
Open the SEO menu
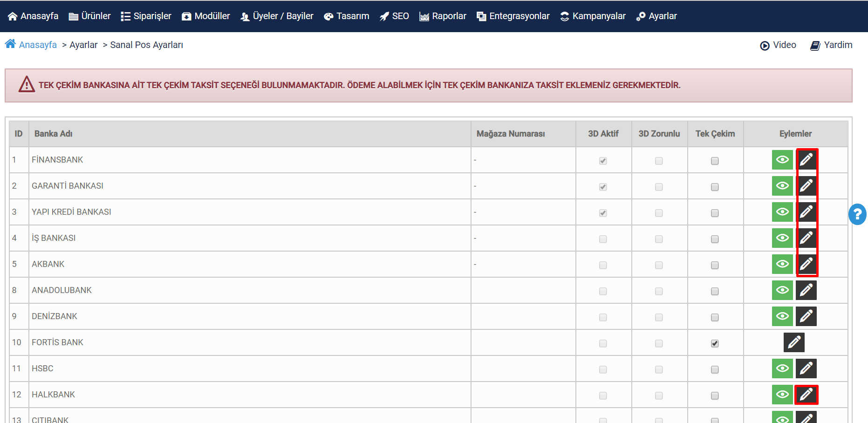point(394,16)
